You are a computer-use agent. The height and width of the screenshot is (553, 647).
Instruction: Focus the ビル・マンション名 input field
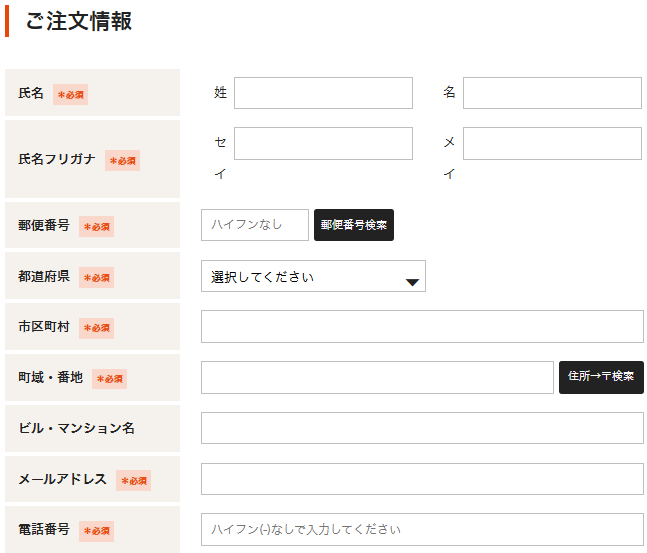(x=422, y=428)
